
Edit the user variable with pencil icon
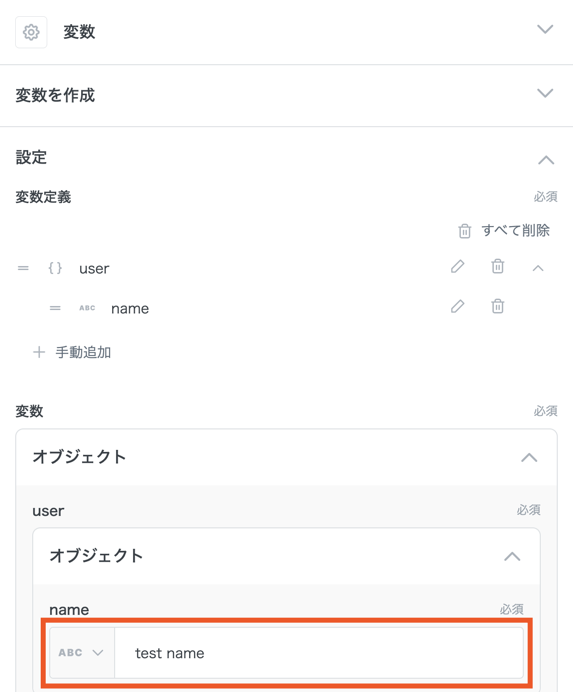coord(458,267)
